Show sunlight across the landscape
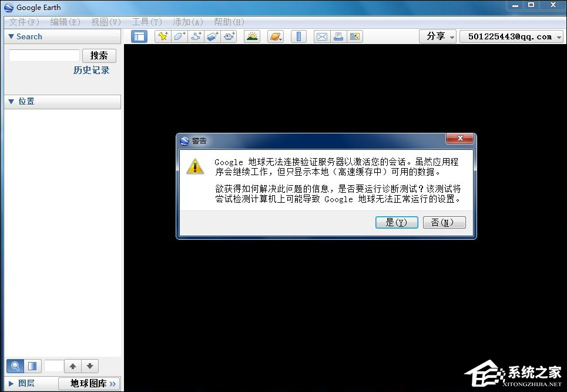The width and height of the screenshot is (567, 392). coord(251,36)
